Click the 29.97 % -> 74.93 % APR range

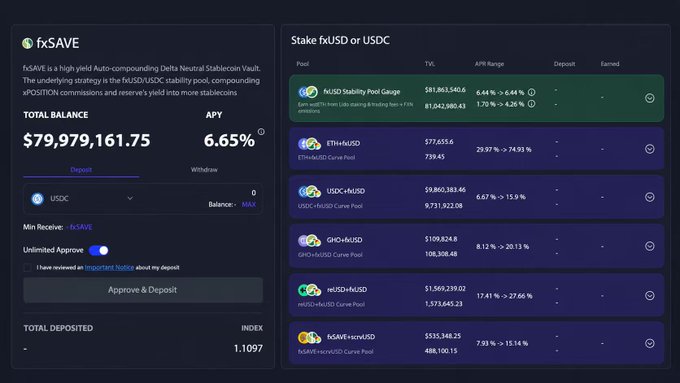click(503, 150)
